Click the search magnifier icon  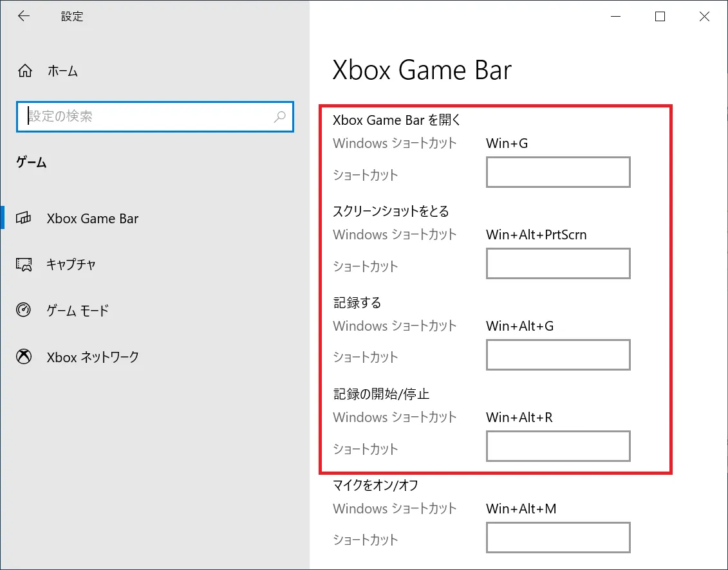(x=279, y=116)
